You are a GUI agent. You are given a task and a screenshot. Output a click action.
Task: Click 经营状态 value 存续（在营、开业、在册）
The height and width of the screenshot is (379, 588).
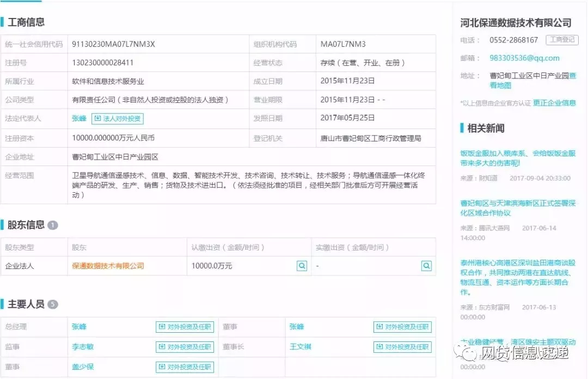pyautogui.click(x=362, y=63)
